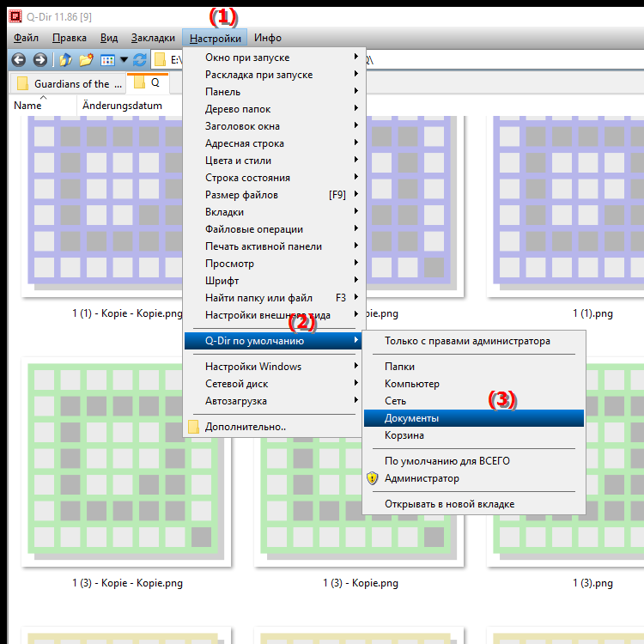Screen dimensions: 644x644
Task: Click the Back navigation arrow icon
Action: pos(19,60)
